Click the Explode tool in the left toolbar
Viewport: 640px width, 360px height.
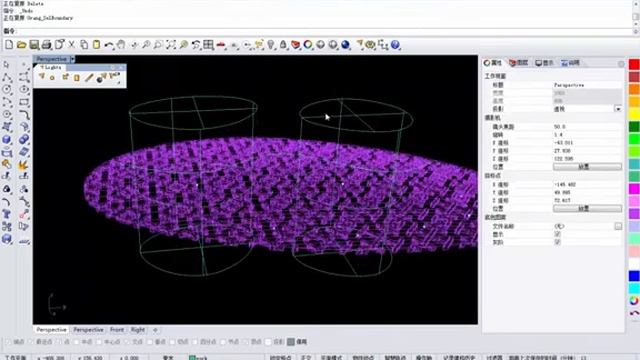click(x=23, y=165)
